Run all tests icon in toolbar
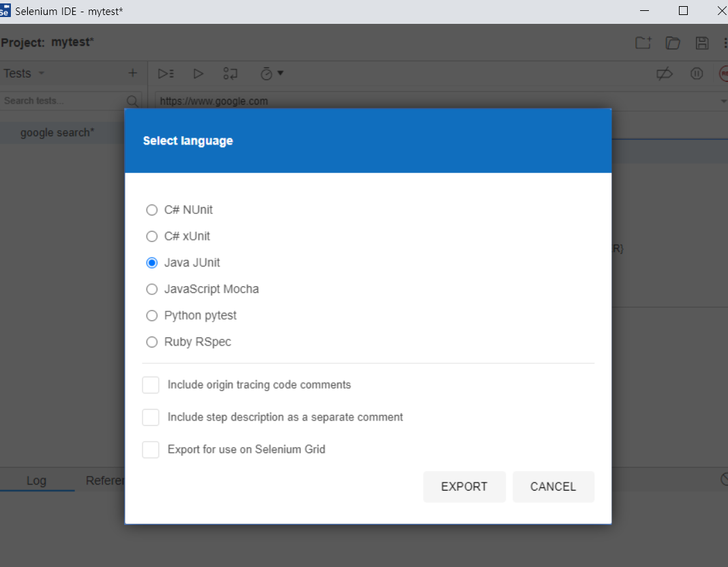This screenshot has height=567, width=728. point(166,74)
